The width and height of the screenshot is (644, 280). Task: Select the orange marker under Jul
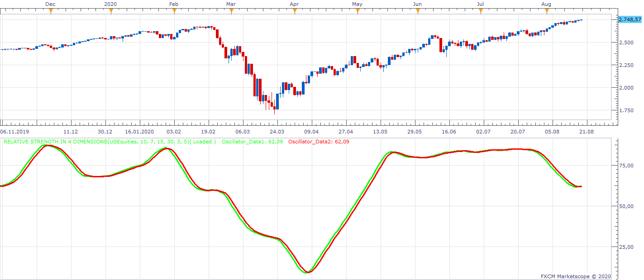coord(481,11)
